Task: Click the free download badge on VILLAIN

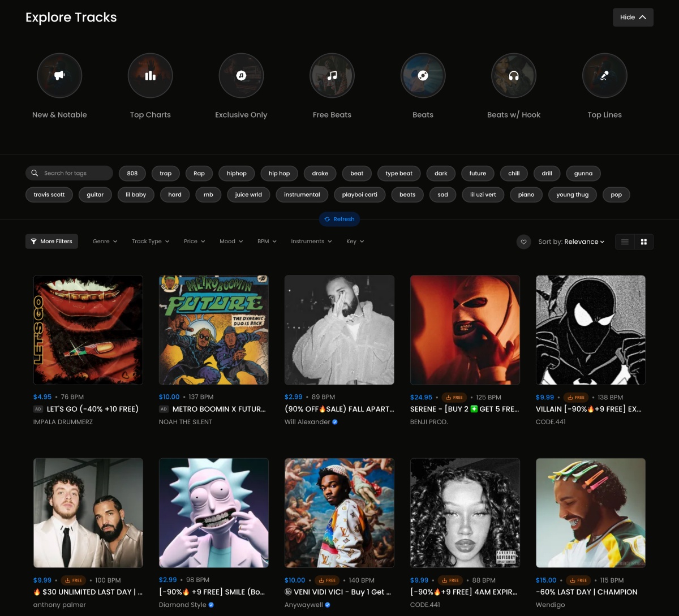Action: [576, 397]
